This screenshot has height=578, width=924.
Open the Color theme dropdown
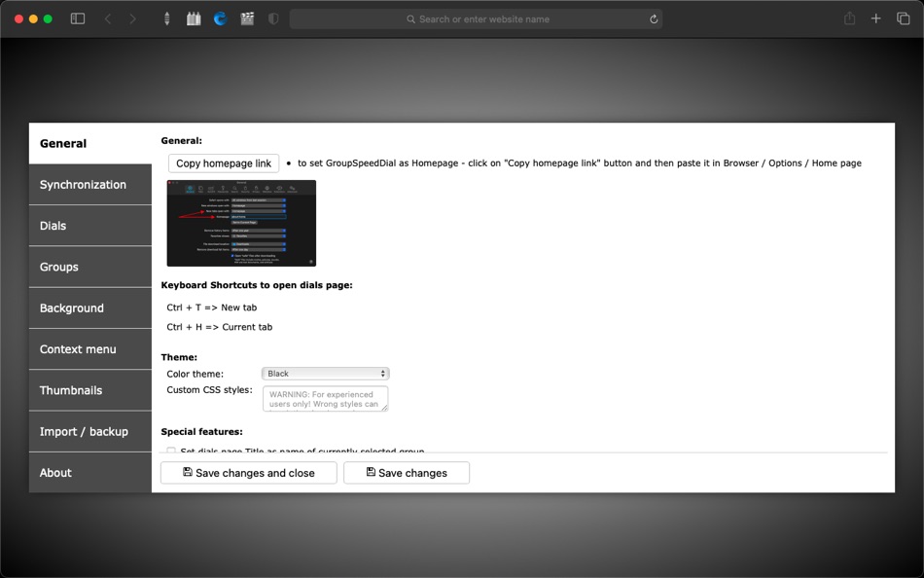point(325,374)
